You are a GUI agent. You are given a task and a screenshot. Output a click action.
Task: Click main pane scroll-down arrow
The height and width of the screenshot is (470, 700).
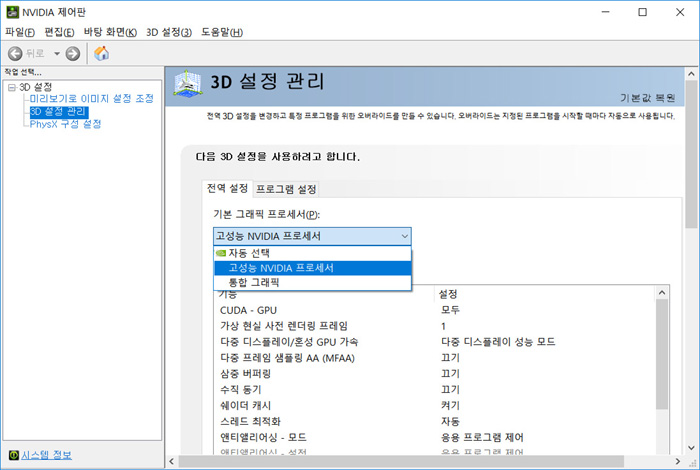pos(692,448)
